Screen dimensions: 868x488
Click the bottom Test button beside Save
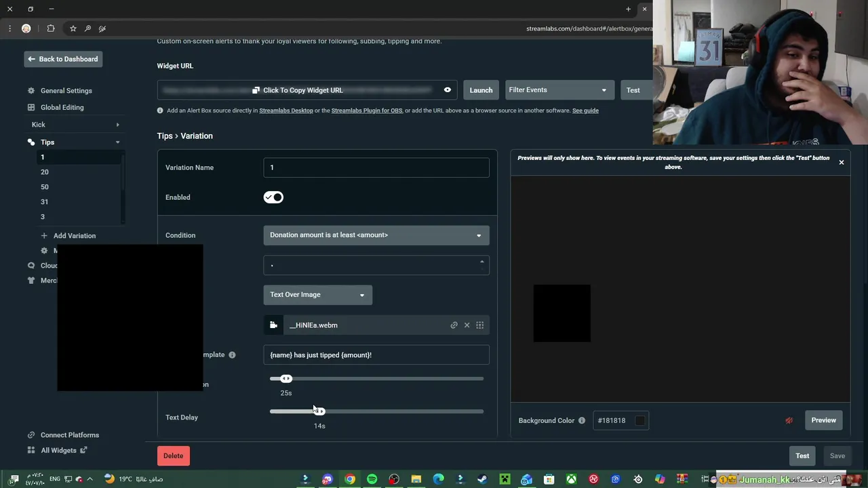tap(802, 455)
